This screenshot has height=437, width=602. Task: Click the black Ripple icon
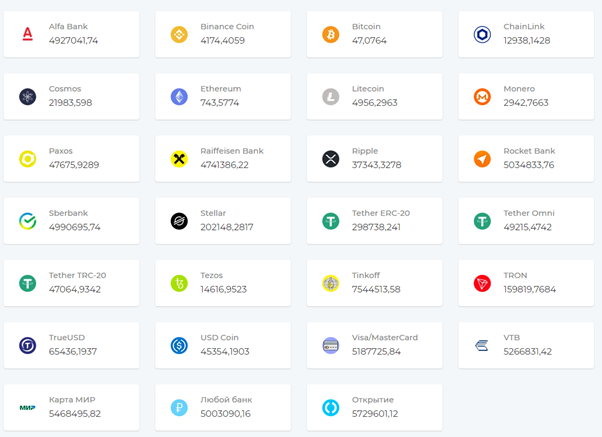click(x=331, y=159)
